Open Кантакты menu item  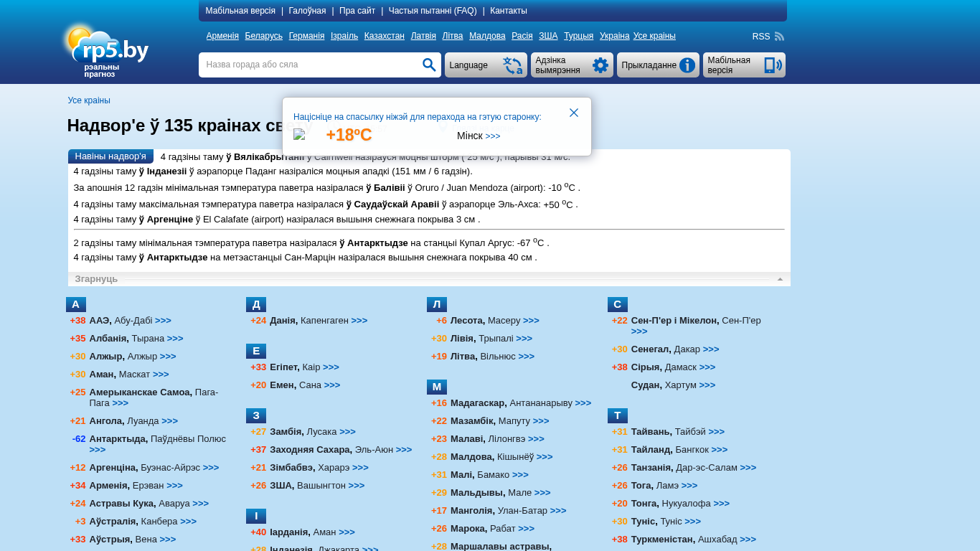click(509, 11)
